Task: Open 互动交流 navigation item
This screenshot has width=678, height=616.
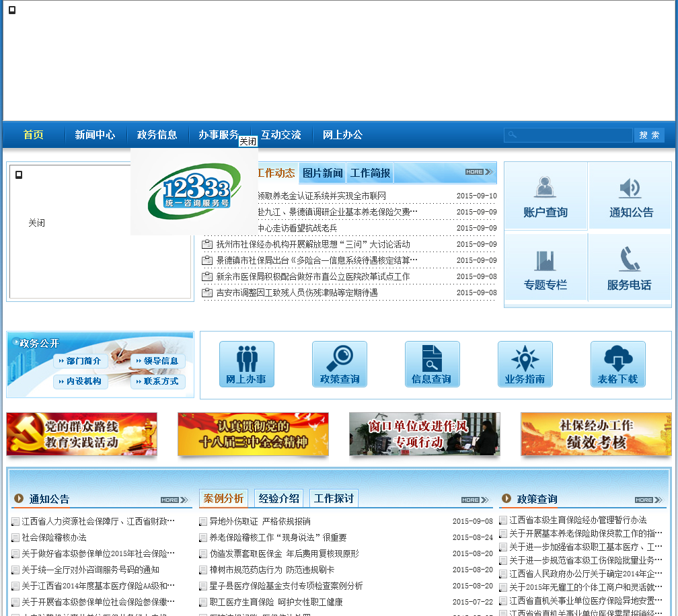Action: coord(281,135)
